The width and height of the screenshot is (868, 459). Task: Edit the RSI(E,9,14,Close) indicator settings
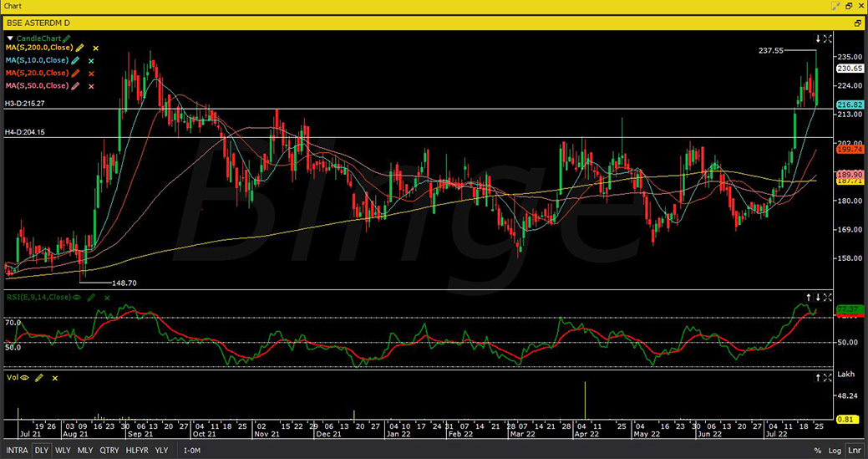[x=91, y=298]
